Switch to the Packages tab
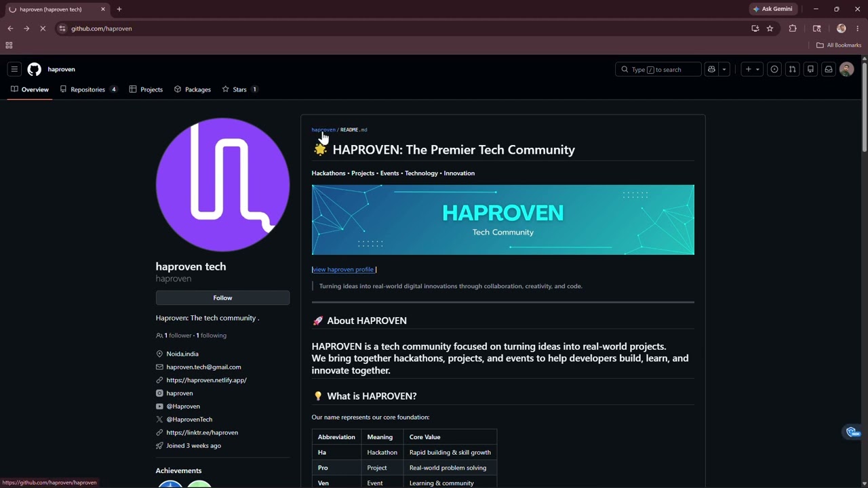This screenshot has width=868, height=488. coord(193,89)
